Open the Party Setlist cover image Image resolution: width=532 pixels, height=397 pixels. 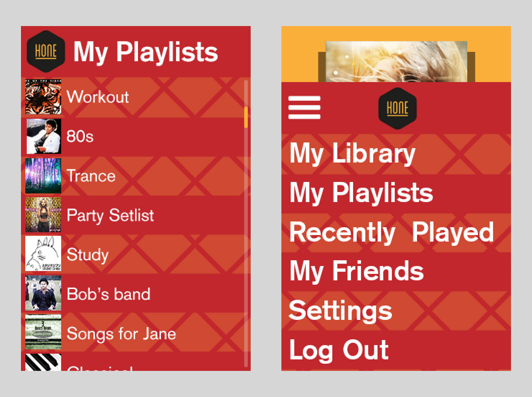(x=43, y=215)
